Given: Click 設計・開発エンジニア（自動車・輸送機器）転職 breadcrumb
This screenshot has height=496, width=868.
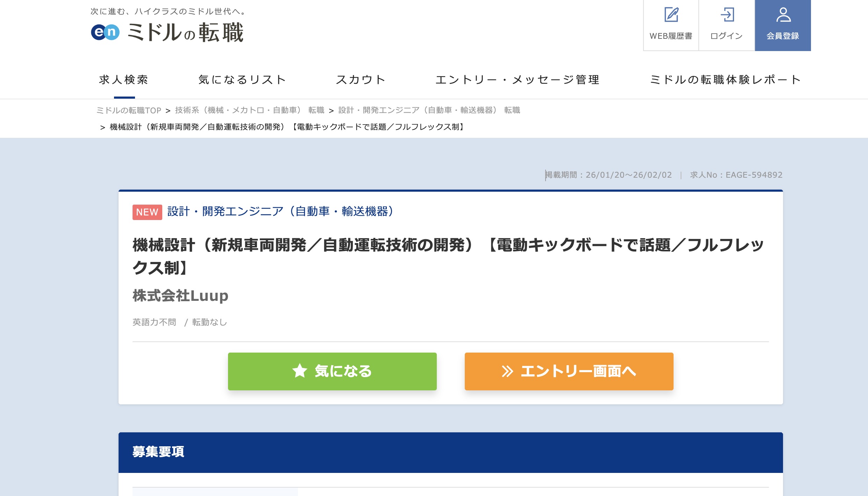Looking at the screenshot, I should (429, 111).
